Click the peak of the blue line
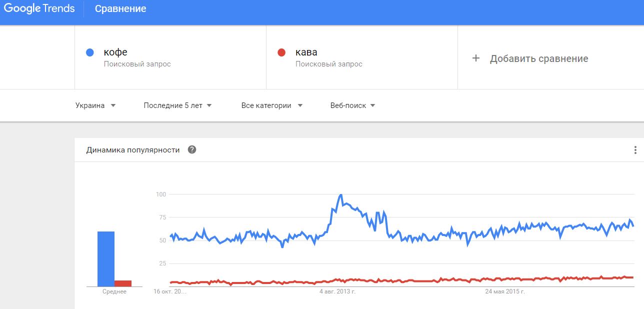This screenshot has height=309, width=644. [340, 194]
